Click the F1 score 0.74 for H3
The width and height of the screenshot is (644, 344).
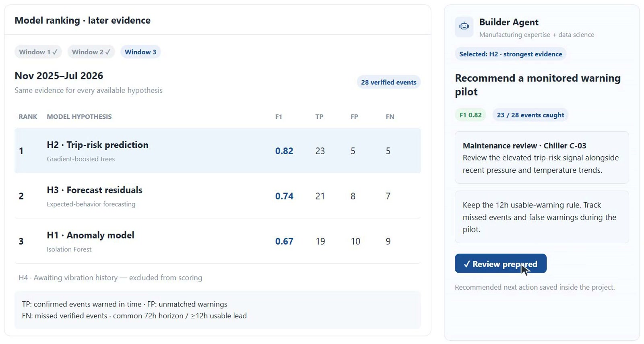point(284,196)
